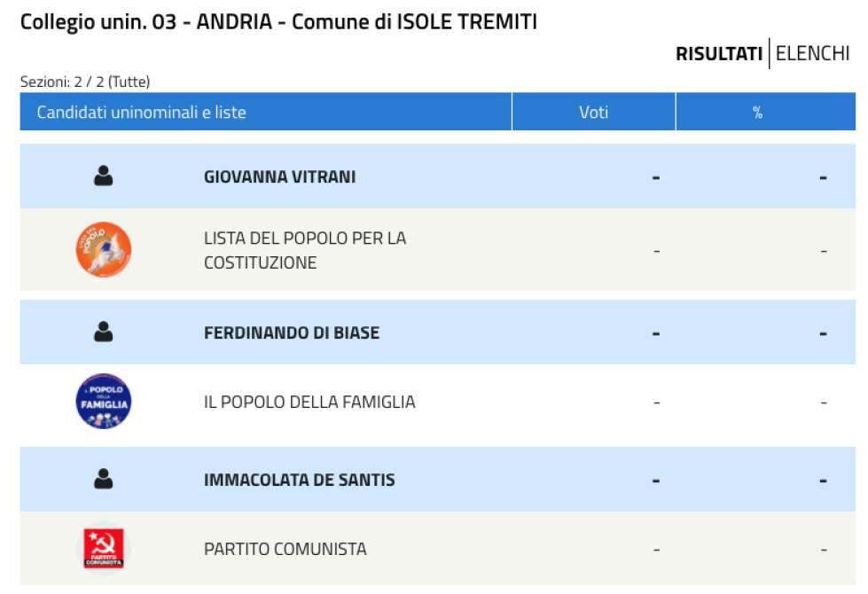
Task: Open candidate FERDINANDO DI BIASE
Action: (x=292, y=332)
